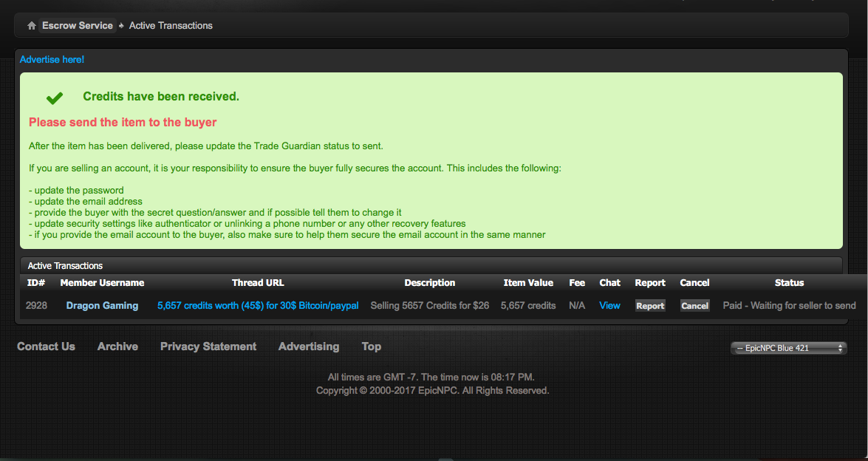Screen dimensions: 868x461
Task: Click transaction ID 2928 cell
Action: [x=36, y=306]
